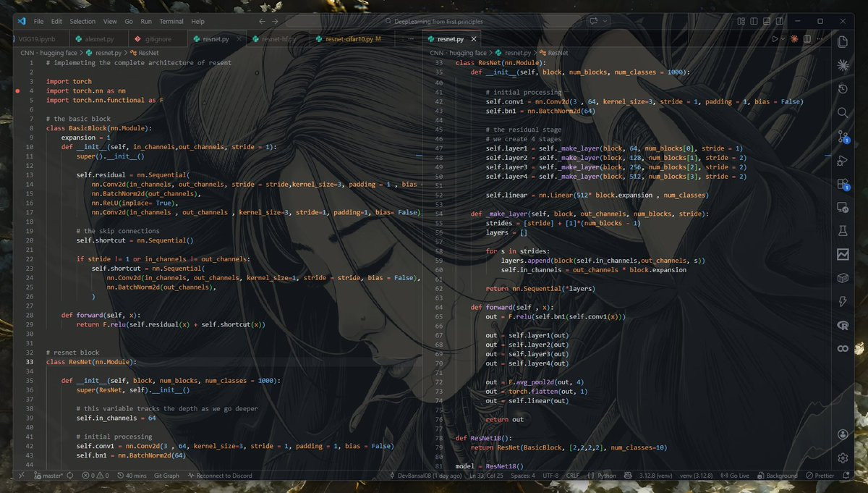Open the Accounts profile icon

point(842,434)
